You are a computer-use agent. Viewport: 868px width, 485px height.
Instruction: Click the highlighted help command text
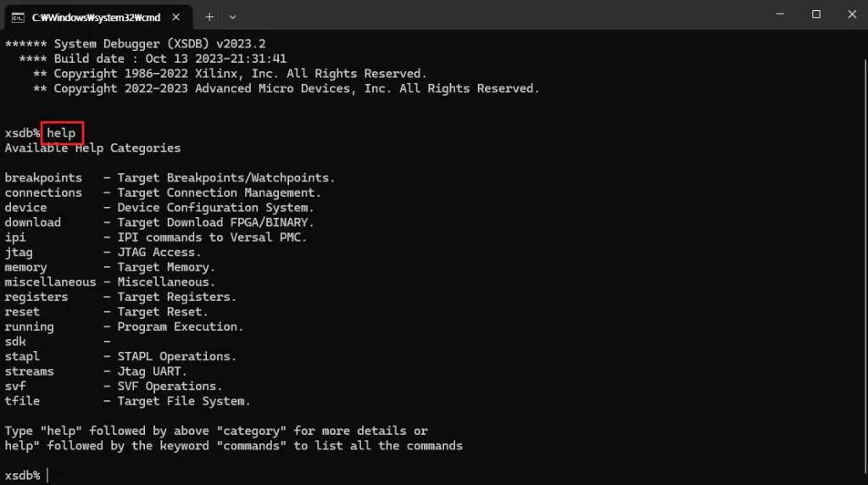tap(61, 133)
